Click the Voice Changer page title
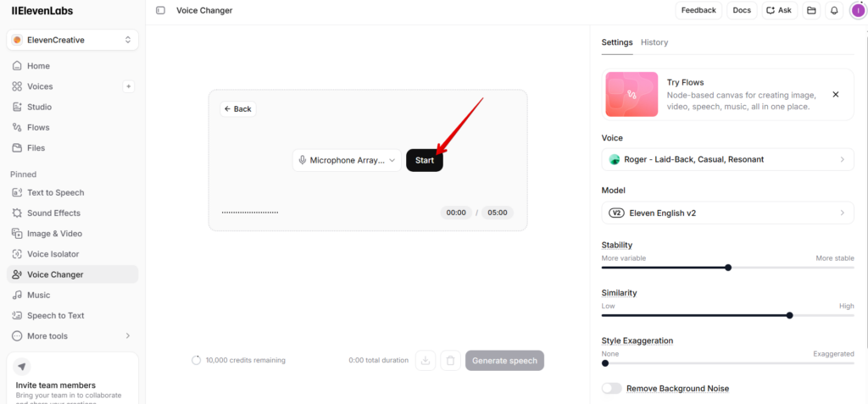This screenshot has height=404, width=868. coord(204,10)
